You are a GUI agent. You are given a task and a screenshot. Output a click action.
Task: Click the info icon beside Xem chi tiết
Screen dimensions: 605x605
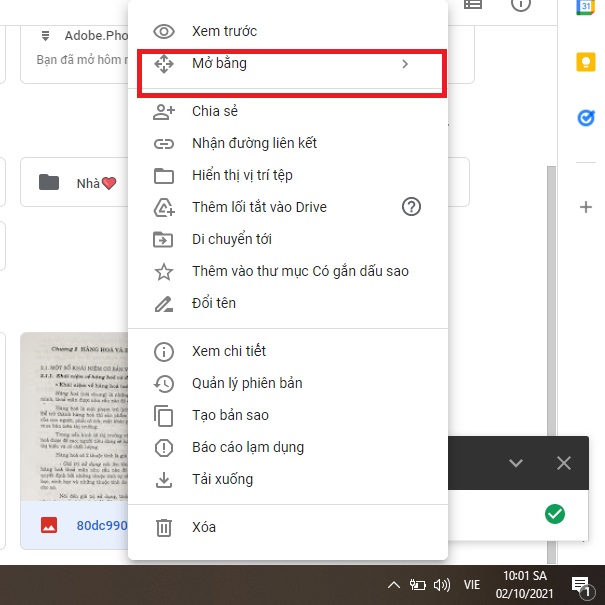coord(164,352)
